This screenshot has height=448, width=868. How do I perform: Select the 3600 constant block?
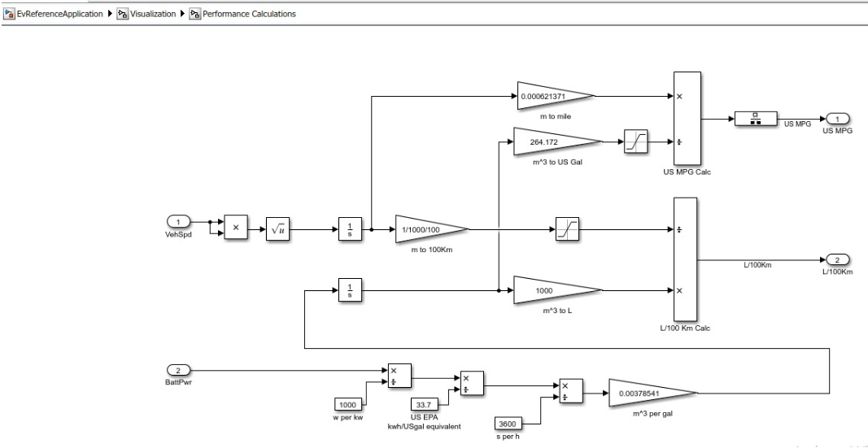point(508,424)
